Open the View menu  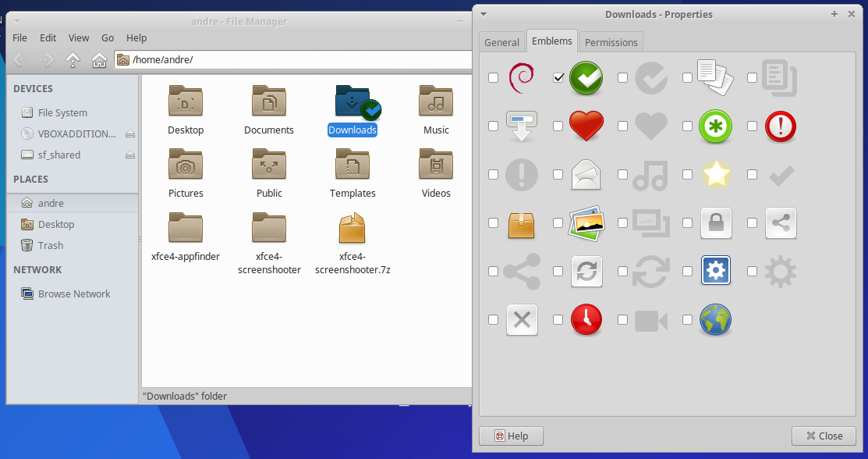pyautogui.click(x=79, y=37)
